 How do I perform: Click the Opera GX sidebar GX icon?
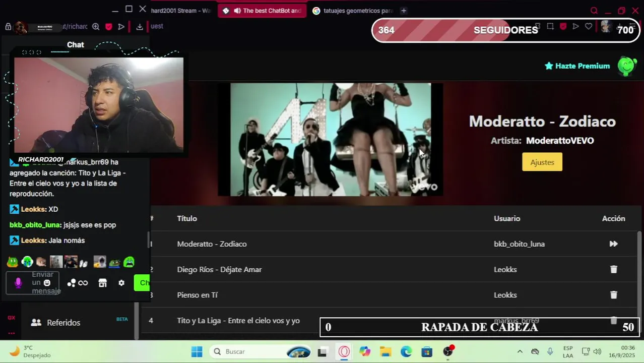click(11, 318)
